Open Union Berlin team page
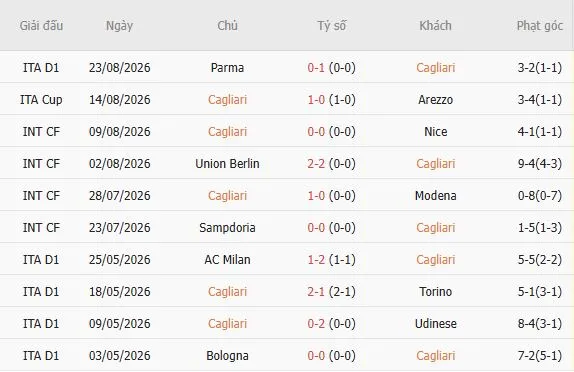The height and width of the screenshot is (372, 574). (x=227, y=164)
